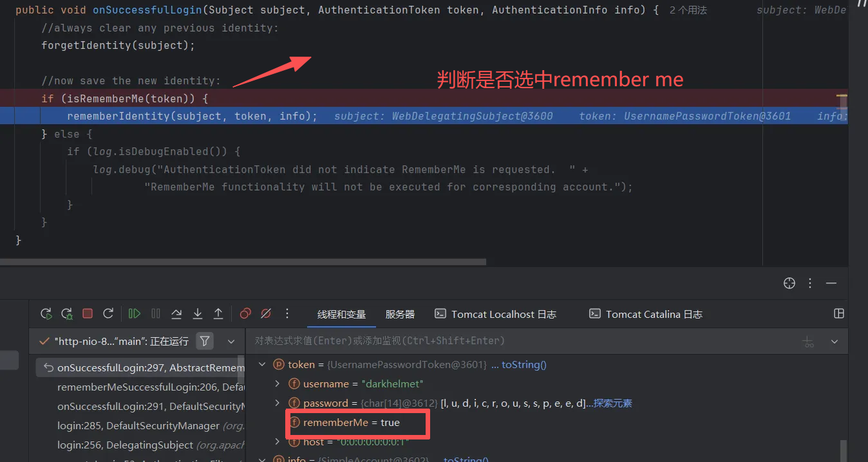Click the Rerun in debug mode icon

[x=67, y=314]
